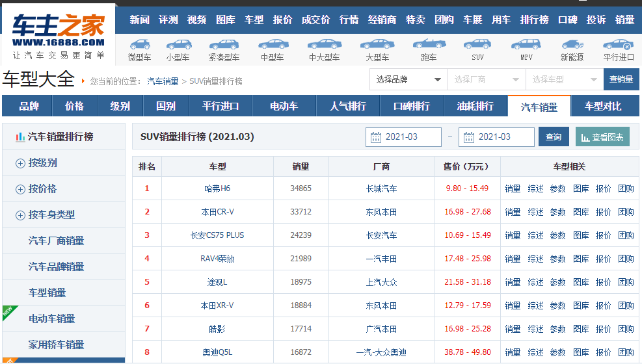
Task: Open the 电动车销量 sidebar link
Action: [x=51, y=319]
